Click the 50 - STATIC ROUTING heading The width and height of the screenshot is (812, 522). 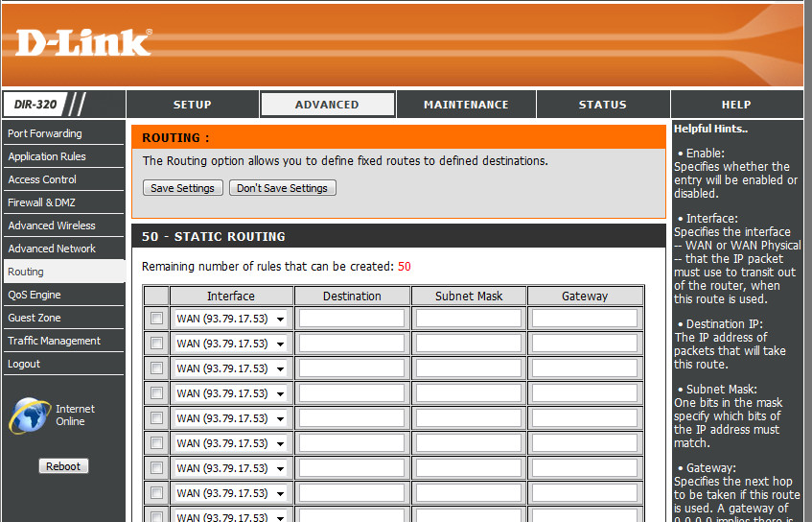(214, 236)
